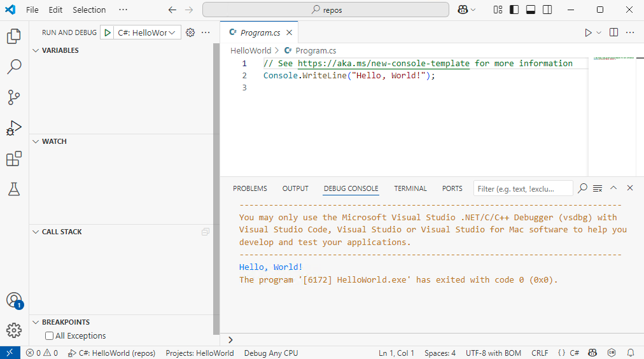The image size is (644, 359).
Task: Follow the aka.ms/new-console-template link
Action: click(x=383, y=63)
